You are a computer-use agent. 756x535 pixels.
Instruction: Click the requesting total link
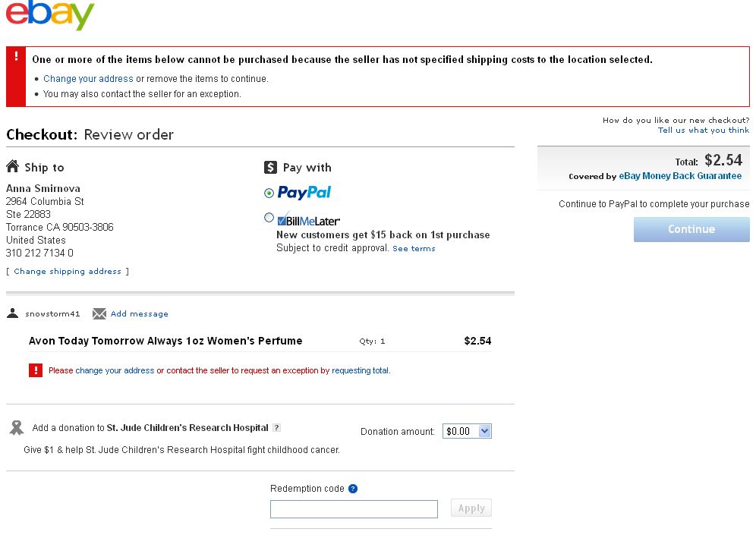[360, 370]
